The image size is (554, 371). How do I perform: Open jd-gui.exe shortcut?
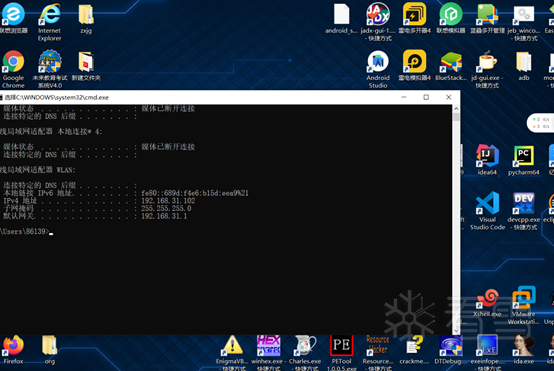point(487,69)
